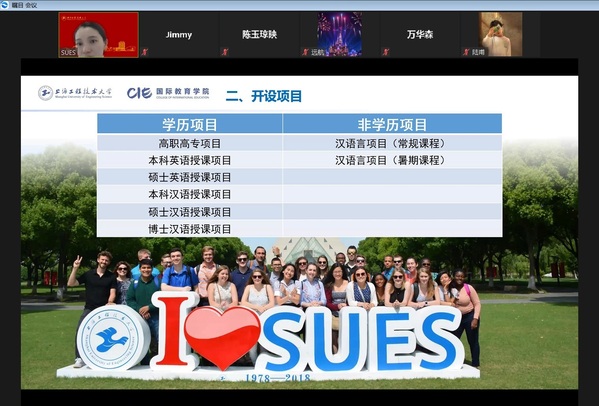599x406 pixels.
Task: Click the muted mic icon on 远航's tile
Action: tap(305, 52)
